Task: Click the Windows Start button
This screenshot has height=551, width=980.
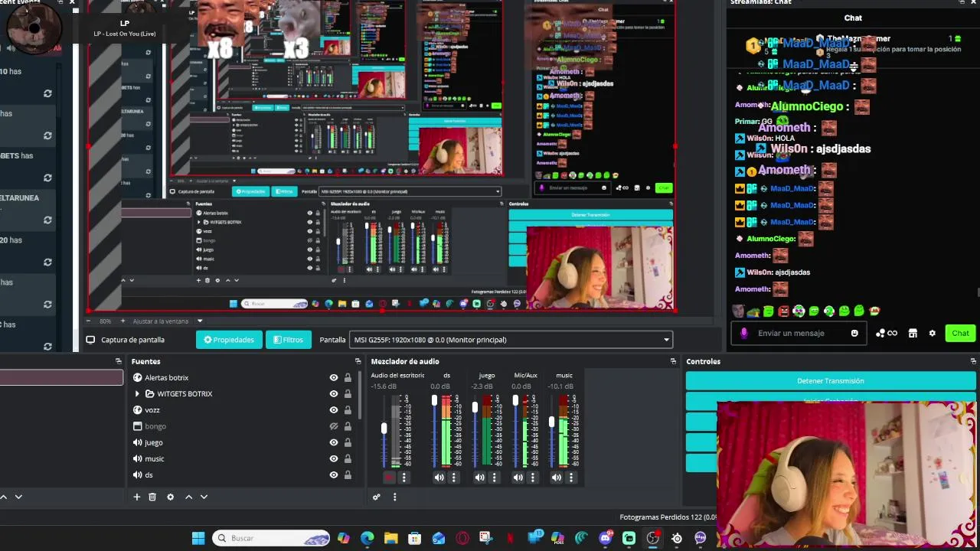Action: coord(198,538)
